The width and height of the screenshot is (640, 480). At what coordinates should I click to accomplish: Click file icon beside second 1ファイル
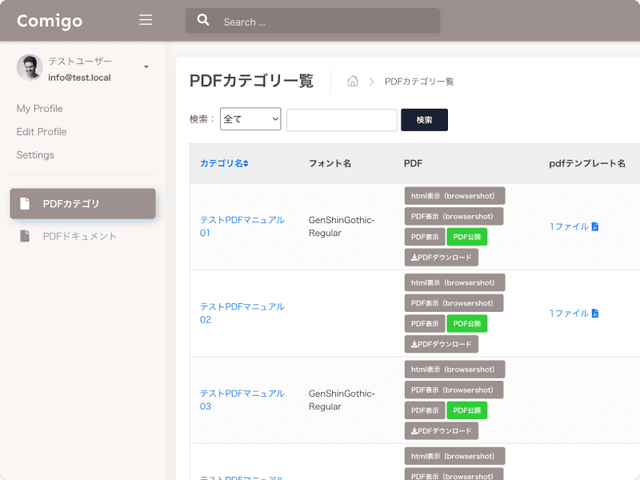pos(595,313)
